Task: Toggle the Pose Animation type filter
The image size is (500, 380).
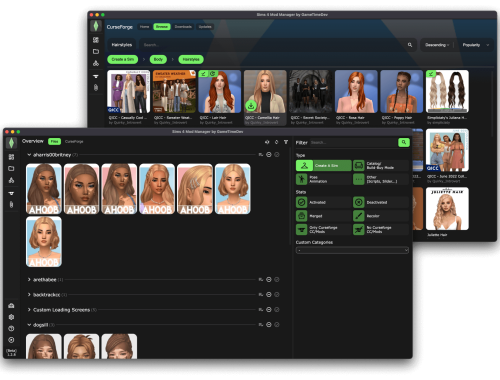Action: pos(324,179)
